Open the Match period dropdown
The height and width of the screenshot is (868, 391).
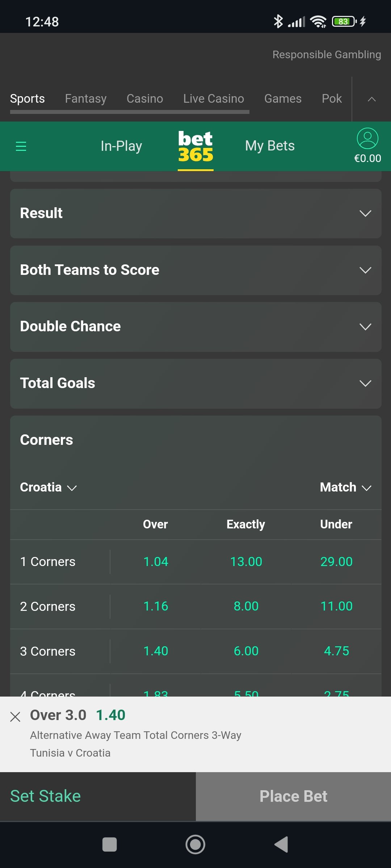[x=345, y=488]
